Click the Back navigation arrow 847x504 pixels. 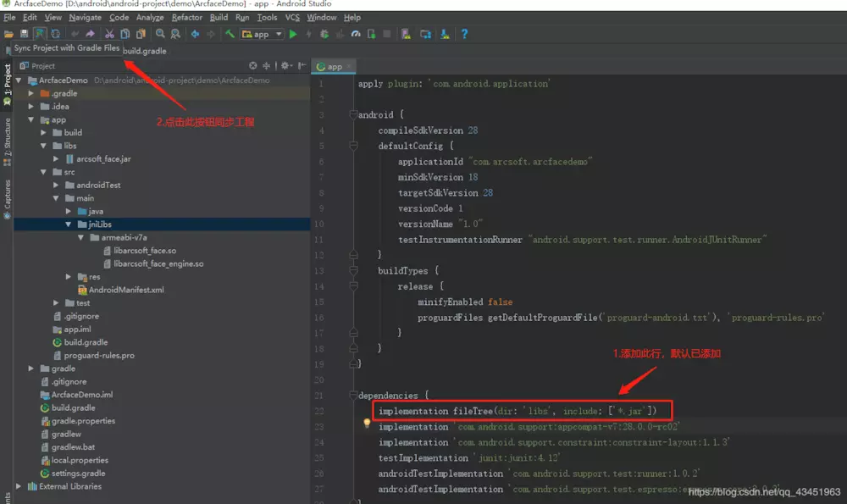(195, 34)
